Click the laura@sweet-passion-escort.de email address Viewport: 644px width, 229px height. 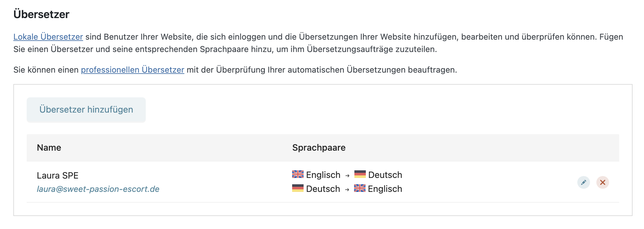pos(98,189)
